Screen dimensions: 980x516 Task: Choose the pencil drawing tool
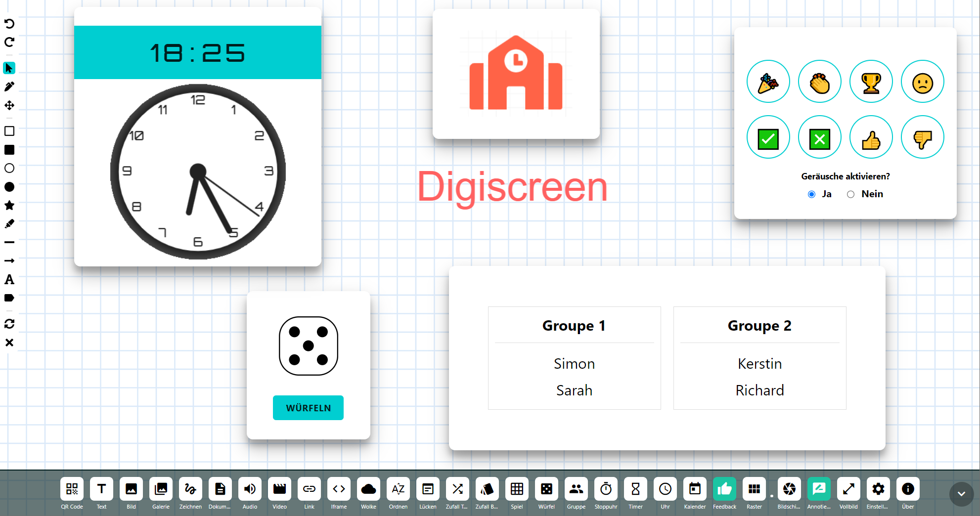[x=9, y=86]
